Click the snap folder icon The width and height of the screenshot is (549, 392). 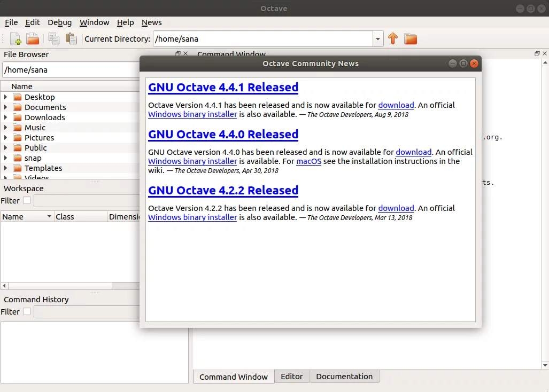coord(17,158)
